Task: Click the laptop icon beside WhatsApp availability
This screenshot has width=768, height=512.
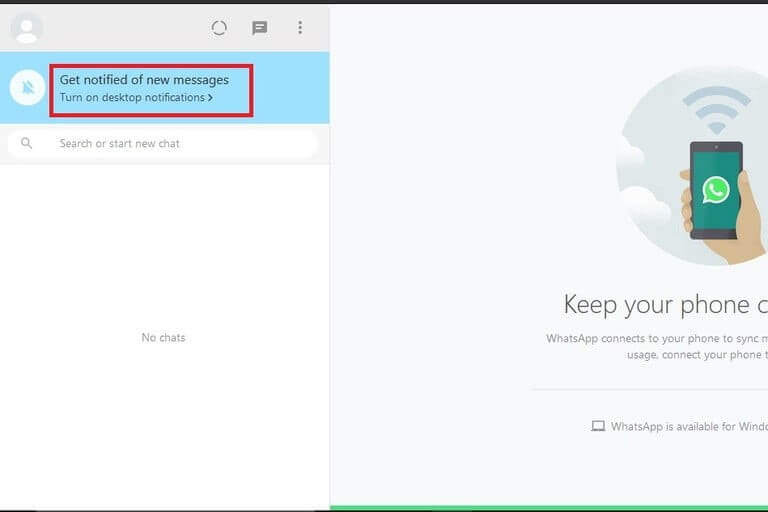Action: click(598, 426)
